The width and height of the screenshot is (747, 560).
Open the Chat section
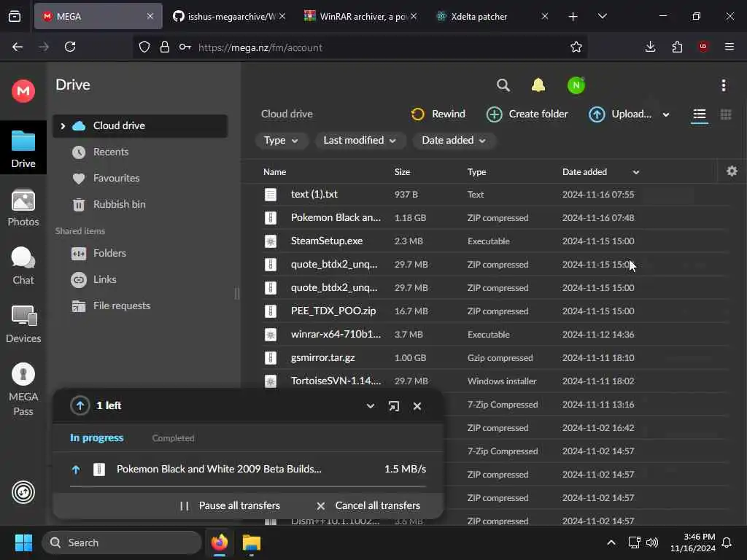23,265
